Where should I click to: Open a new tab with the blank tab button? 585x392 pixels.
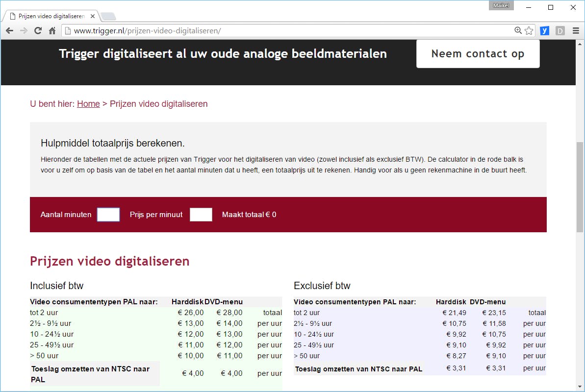(108, 16)
